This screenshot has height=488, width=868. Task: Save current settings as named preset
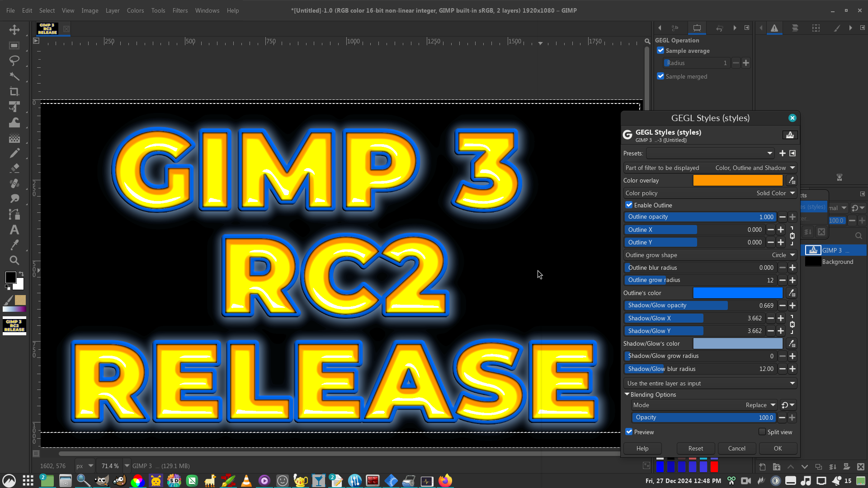click(x=782, y=153)
